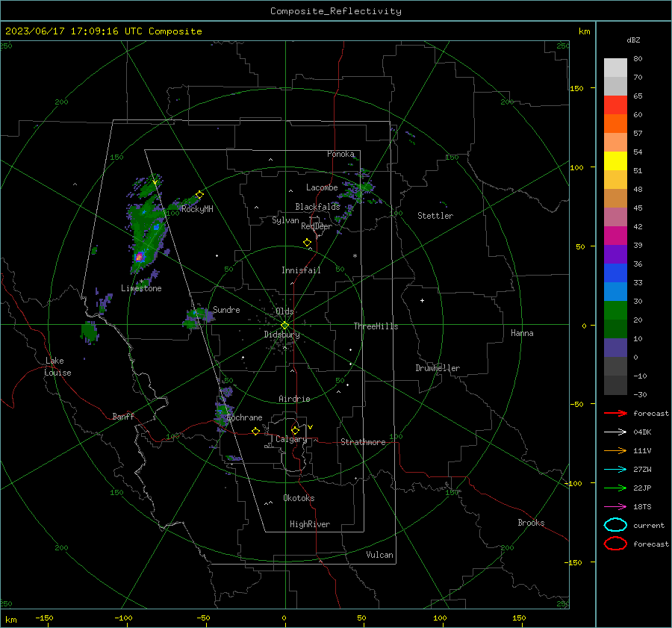This screenshot has width=672, height=628.
Task: Select the 60 dBZ orange swatch
Action: coord(615,124)
